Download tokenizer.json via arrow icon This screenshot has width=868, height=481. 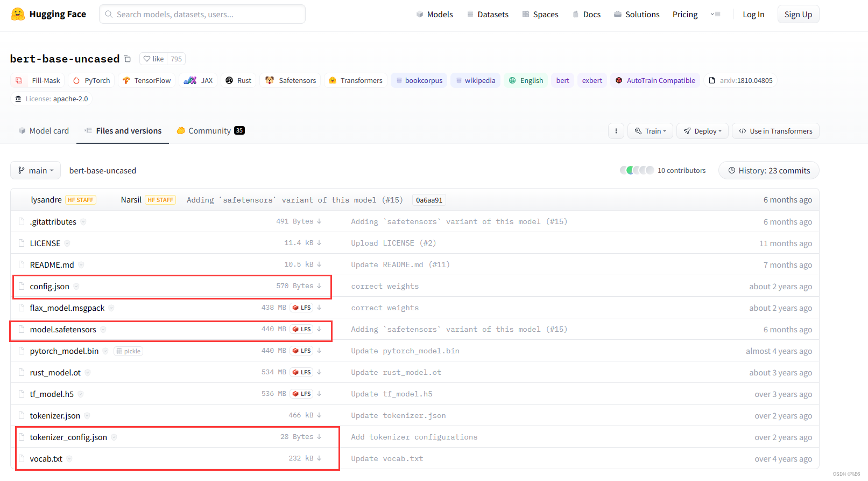[319, 415]
